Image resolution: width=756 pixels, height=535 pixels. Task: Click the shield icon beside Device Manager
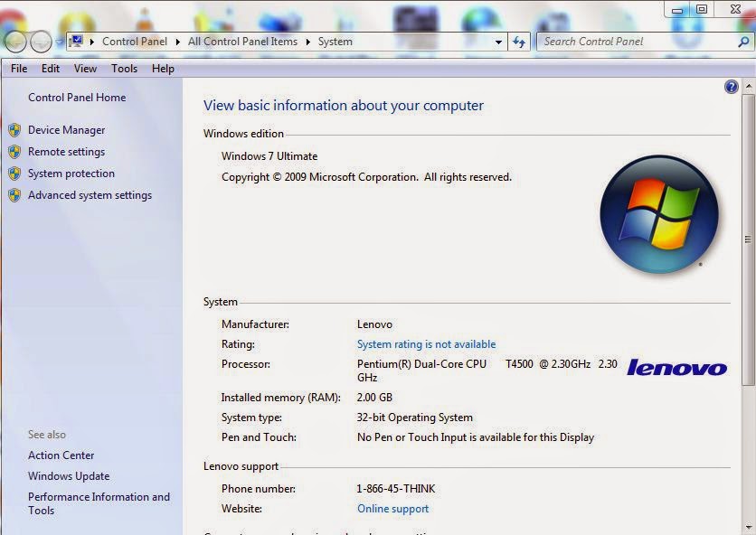[x=14, y=129]
